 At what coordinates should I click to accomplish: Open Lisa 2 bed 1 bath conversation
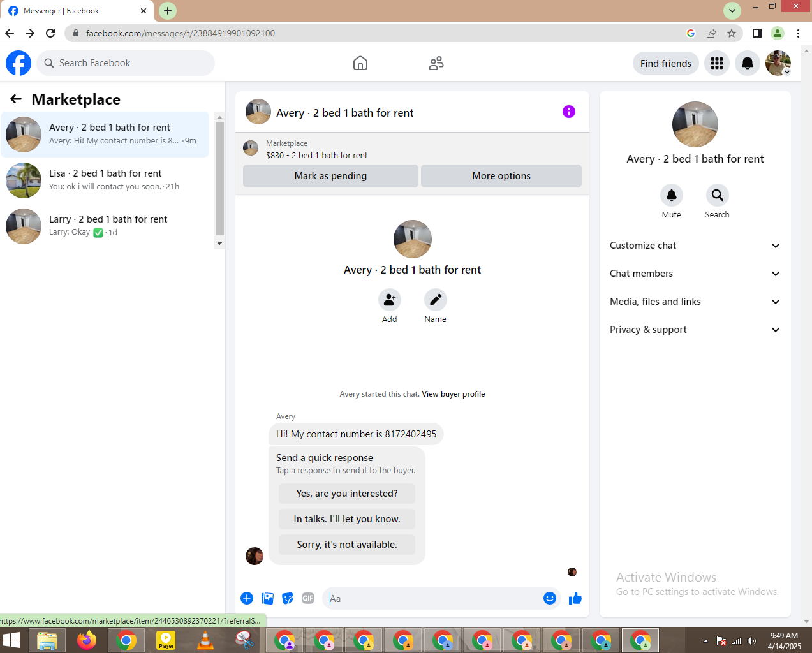[x=105, y=180]
